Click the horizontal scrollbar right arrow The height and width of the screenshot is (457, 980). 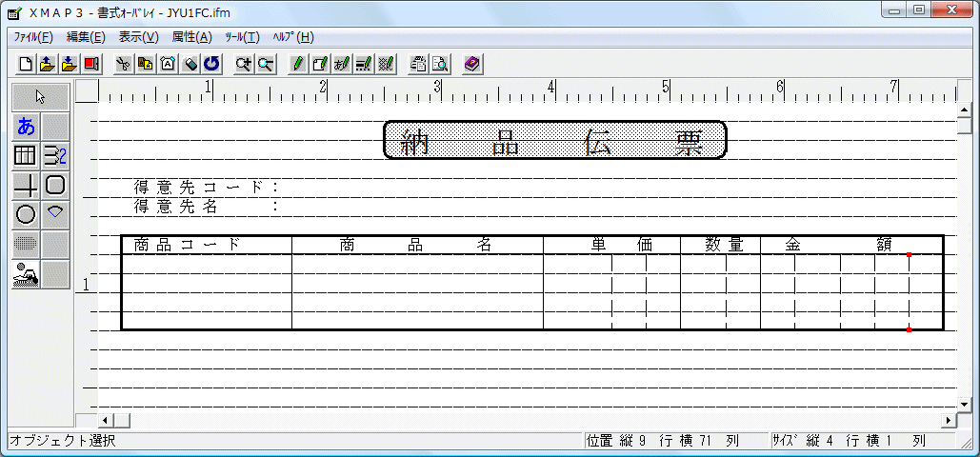950,420
